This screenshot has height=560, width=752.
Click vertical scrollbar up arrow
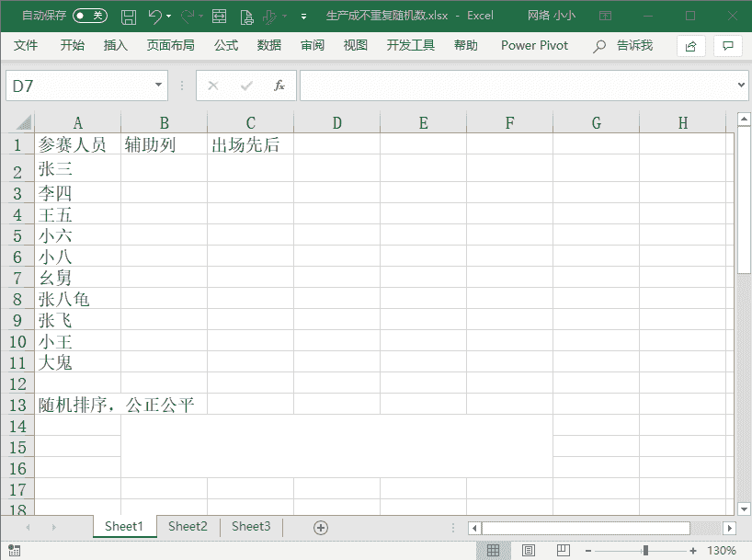coord(744,119)
